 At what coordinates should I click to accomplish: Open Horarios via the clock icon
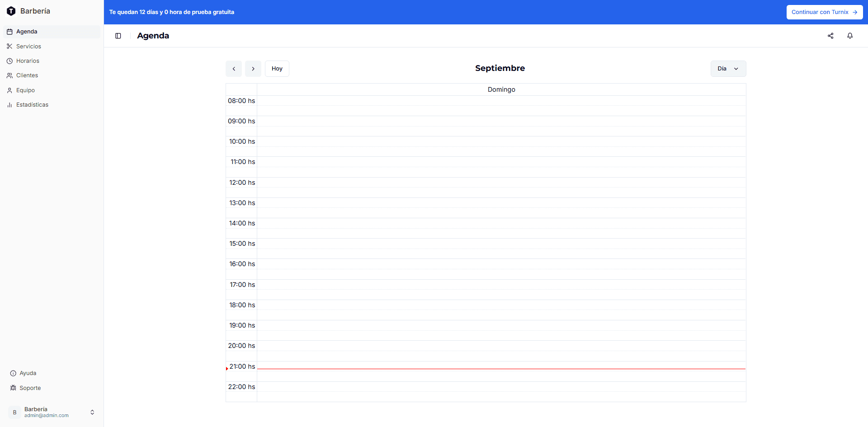(9, 61)
